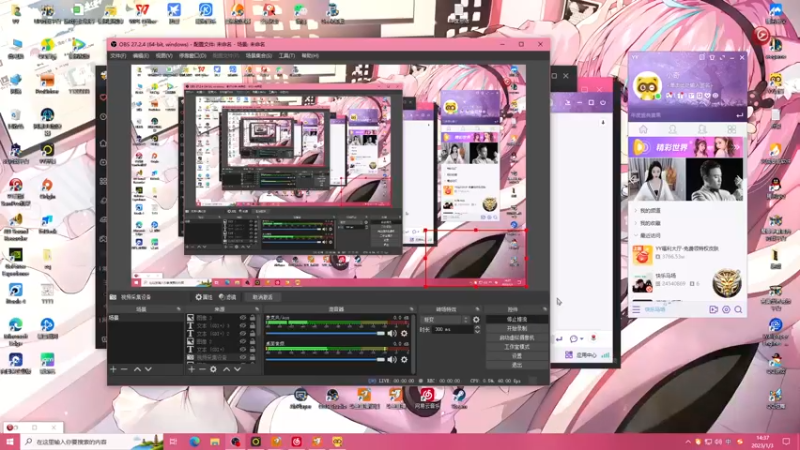The width and height of the screenshot is (800, 450).
Task: Add a new scene in OBS Scenes panel
Action: point(113,369)
